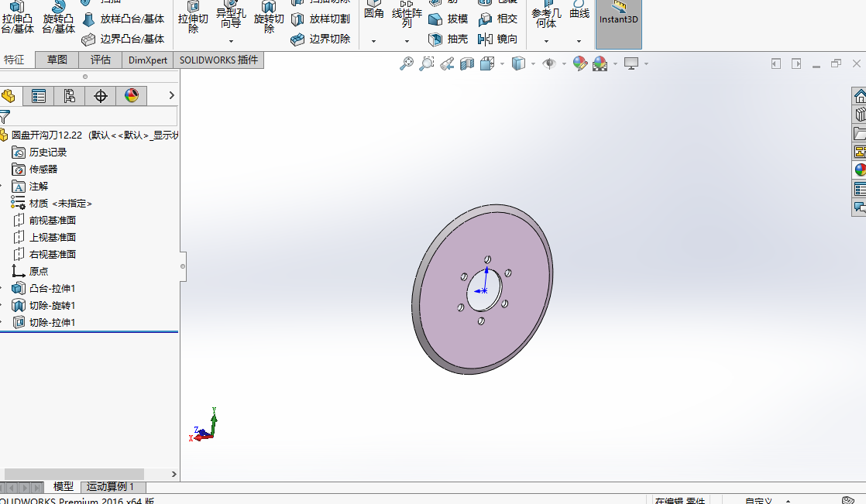Open 参考几何体 reference geometry tool
866x504 pixels.
coord(546,15)
